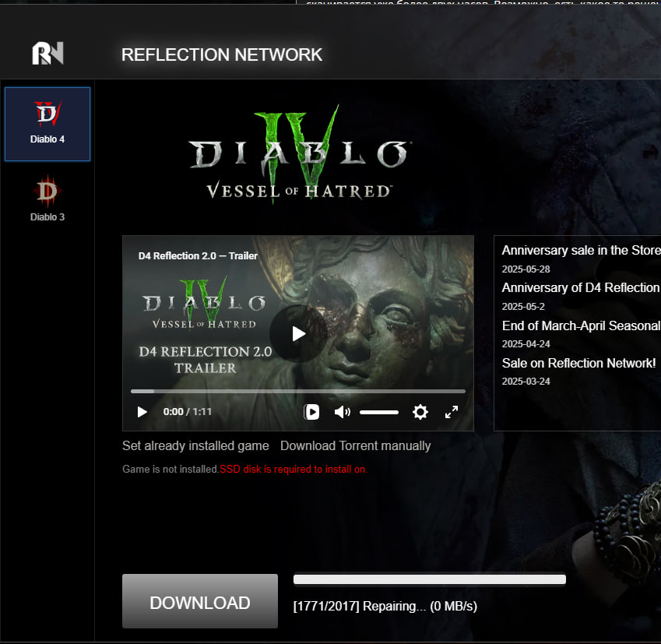Click the news date '2025-05-28'
661x644 pixels.
pyautogui.click(x=526, y=269)
